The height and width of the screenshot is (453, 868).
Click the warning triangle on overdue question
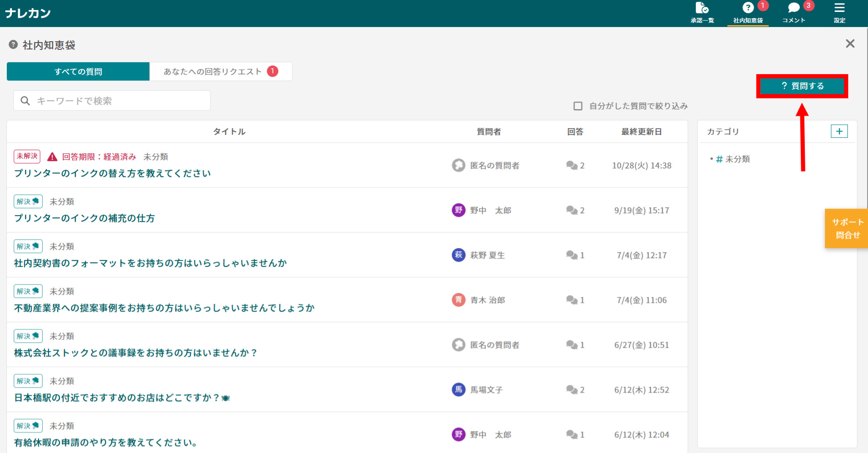(x=52, y=157)
